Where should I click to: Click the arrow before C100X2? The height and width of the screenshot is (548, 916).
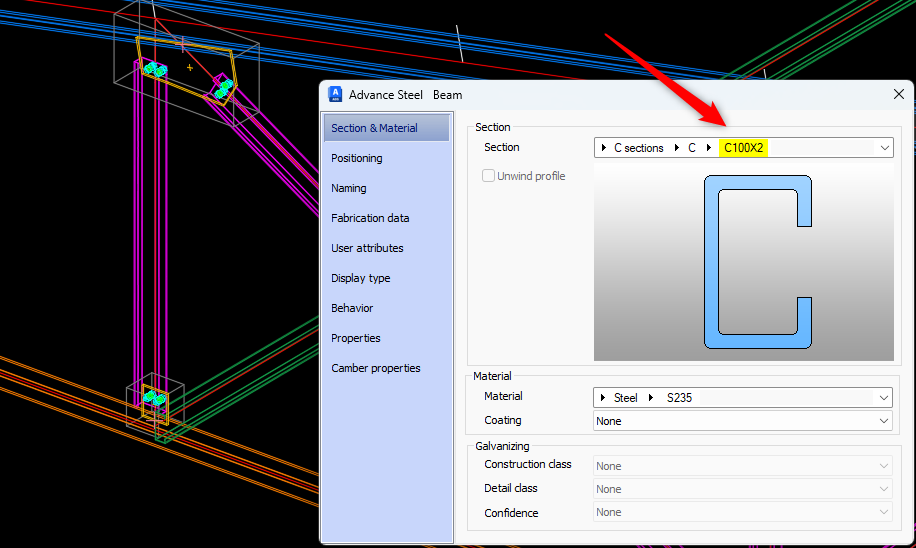click(x=709, y=148)
